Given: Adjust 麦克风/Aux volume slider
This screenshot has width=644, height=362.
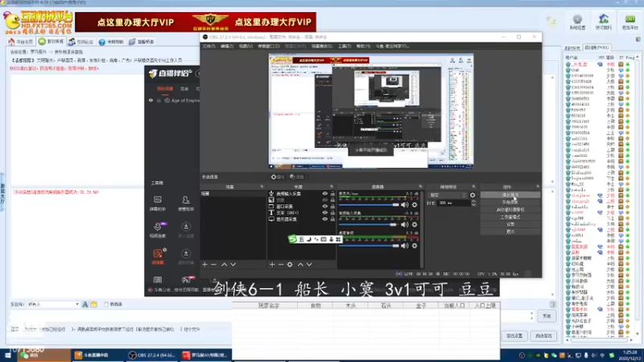Looking at the screenshot, I should (369, 205).
